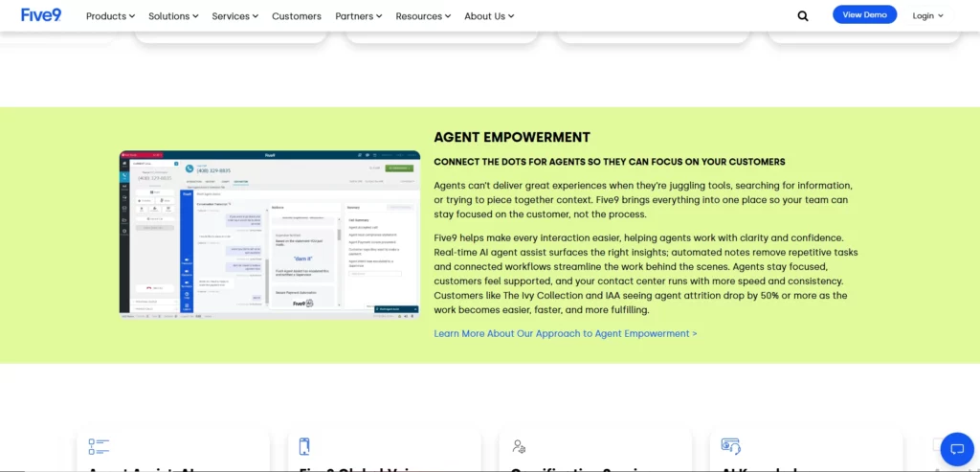Image resolution: width=980 pixels, height=472 pixels.
Task: Click the mobile phone card icon
Action: pyautogui.click(x=304, y=446)
